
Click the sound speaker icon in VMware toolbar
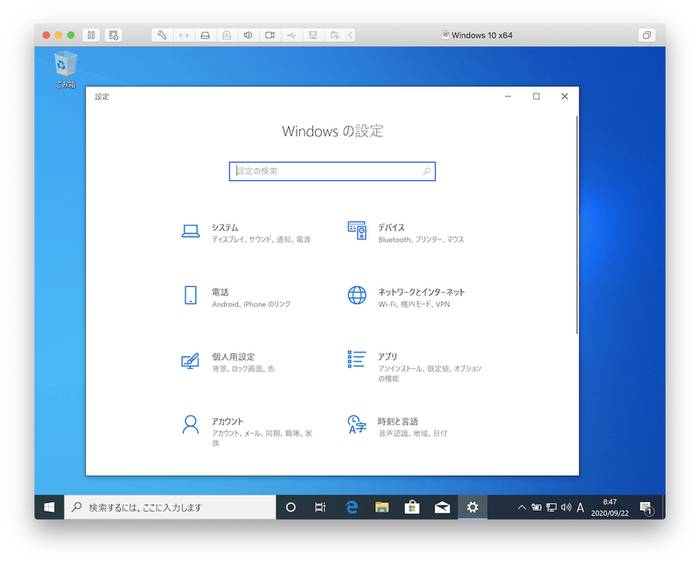248,35
